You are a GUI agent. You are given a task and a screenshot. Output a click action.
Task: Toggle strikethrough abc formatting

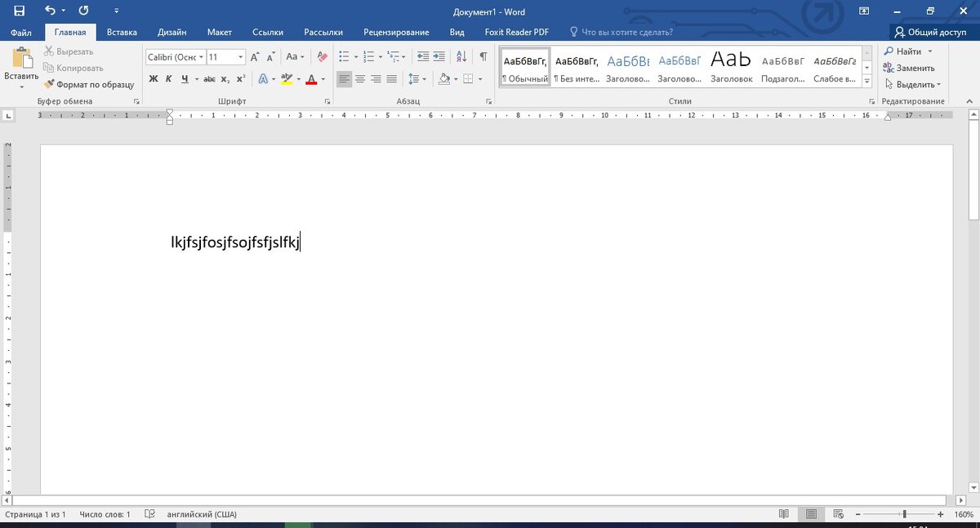[209, 79]
